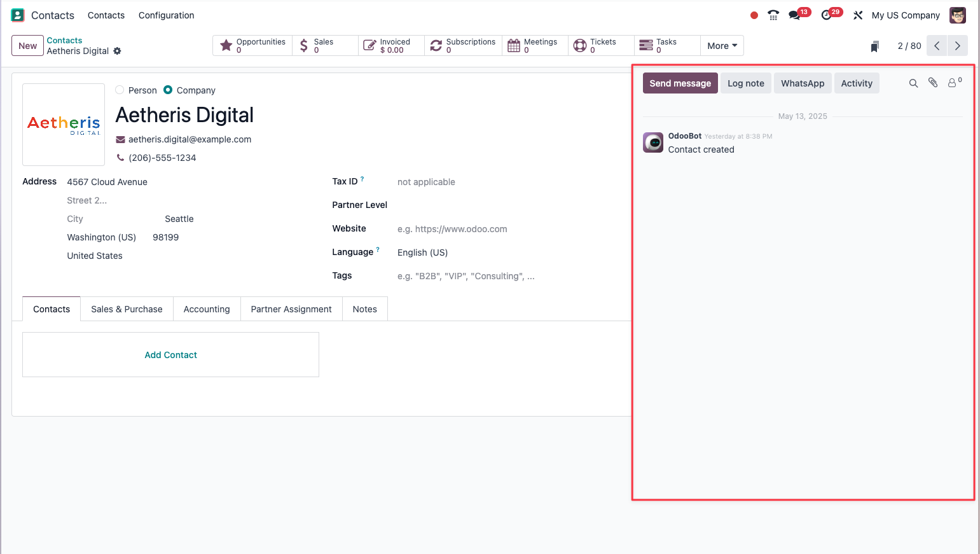This screenshot has width=980, height=554.
Task: Open the Meetings stat button
Action: click(x=535, y=46)
